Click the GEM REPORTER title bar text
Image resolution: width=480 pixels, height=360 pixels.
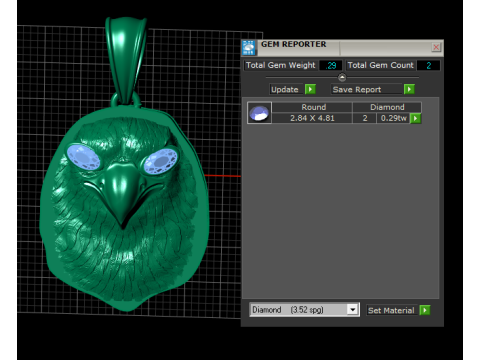tap(293, 44)
